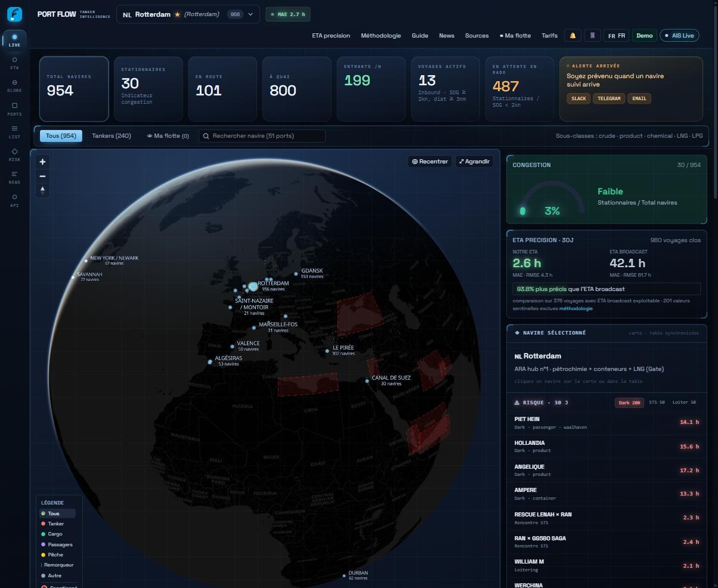
Task: Select the STS 50 risk filter
Action: pyautogui.click(x=657, y=403)
